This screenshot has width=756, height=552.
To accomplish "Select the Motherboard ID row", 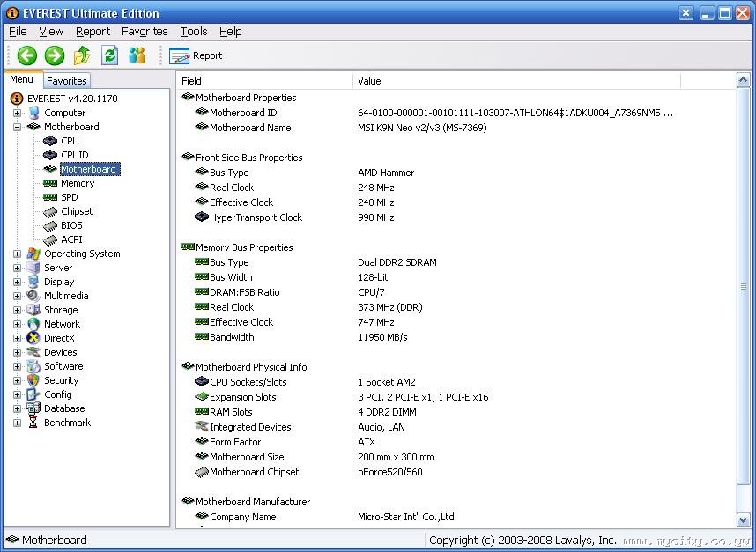I will point(456,113).
